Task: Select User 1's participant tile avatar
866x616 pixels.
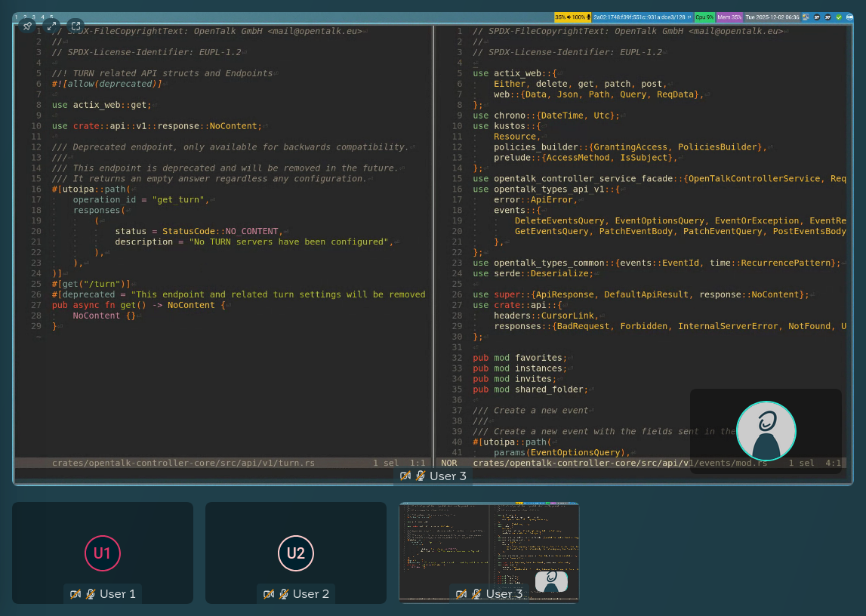Action: 102,553
